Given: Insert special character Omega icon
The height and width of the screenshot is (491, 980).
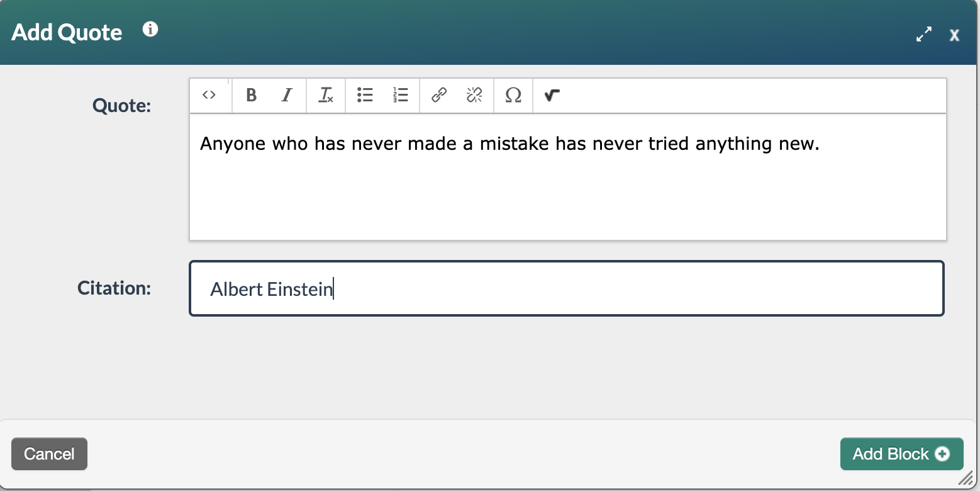Looking at the screenshot, I should [513, 95].
